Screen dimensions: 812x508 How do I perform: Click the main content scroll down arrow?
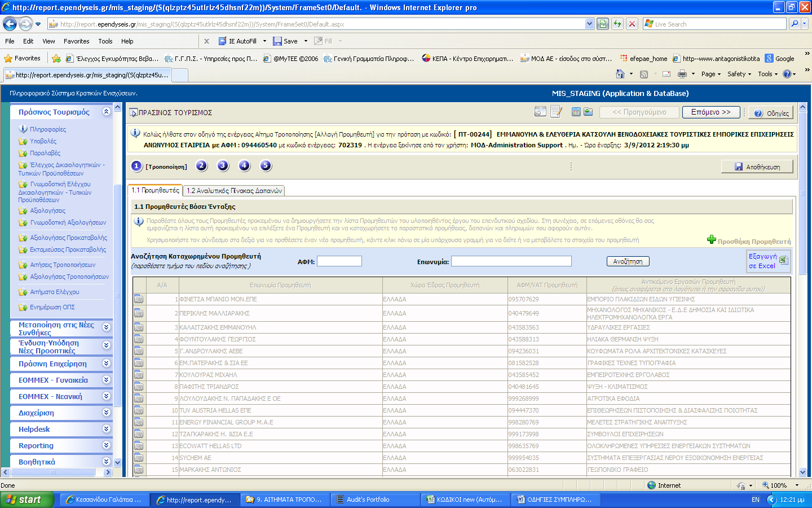[803, 472]
